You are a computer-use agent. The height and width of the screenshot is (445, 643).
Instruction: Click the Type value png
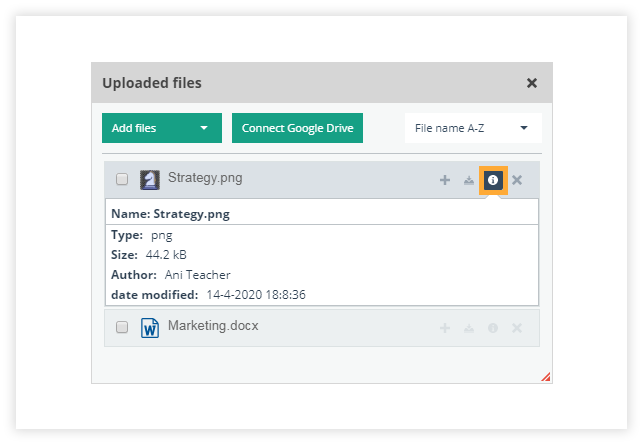click(162, 236)
